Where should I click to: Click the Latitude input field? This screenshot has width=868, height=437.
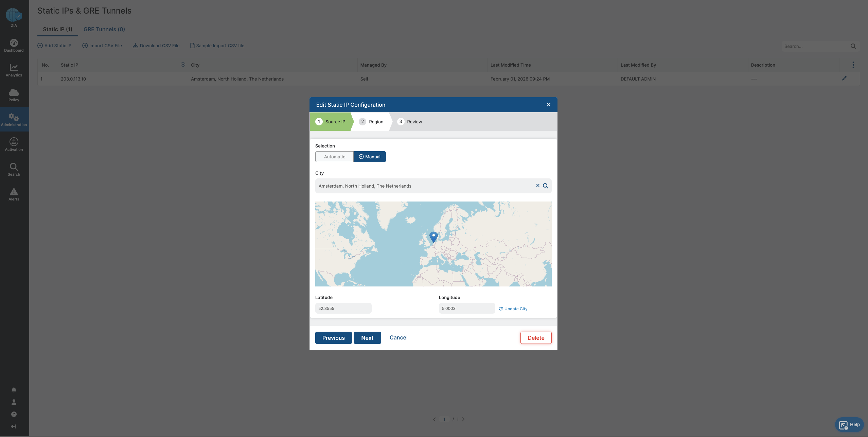pyautogui.click(x=343, y=309)
